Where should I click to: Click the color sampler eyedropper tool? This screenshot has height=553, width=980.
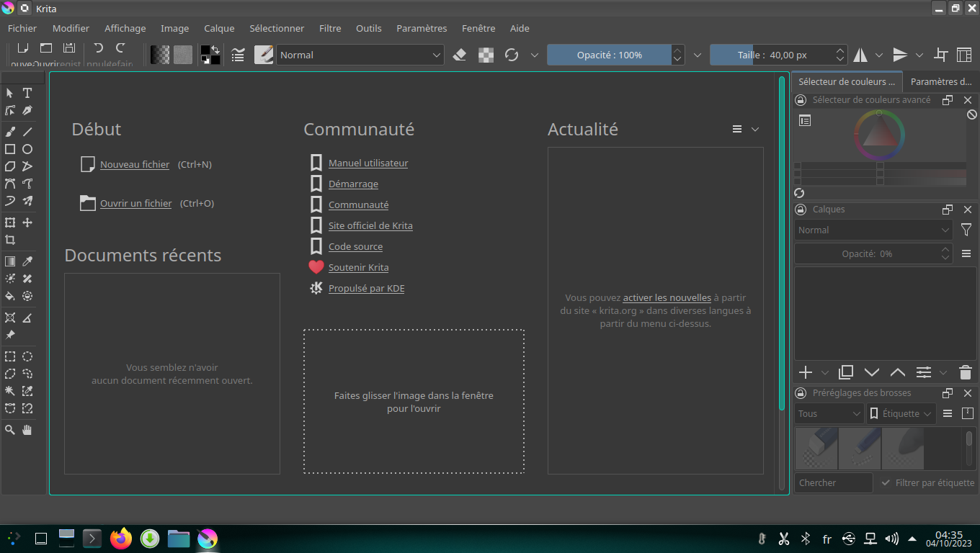click(27, 261)
